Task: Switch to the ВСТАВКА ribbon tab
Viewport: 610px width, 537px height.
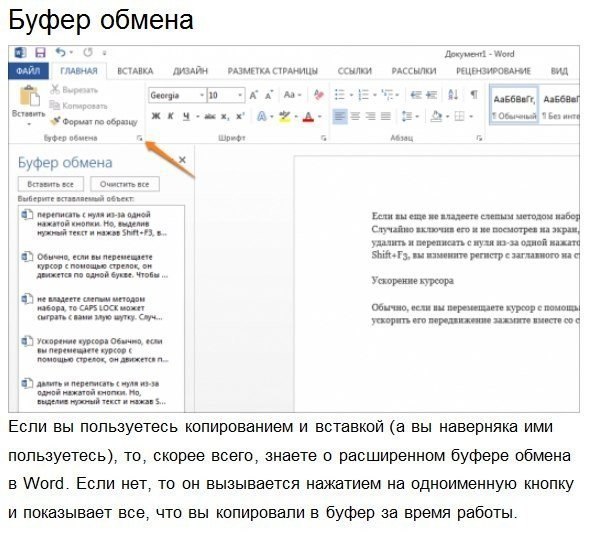Action: [134, 71]
